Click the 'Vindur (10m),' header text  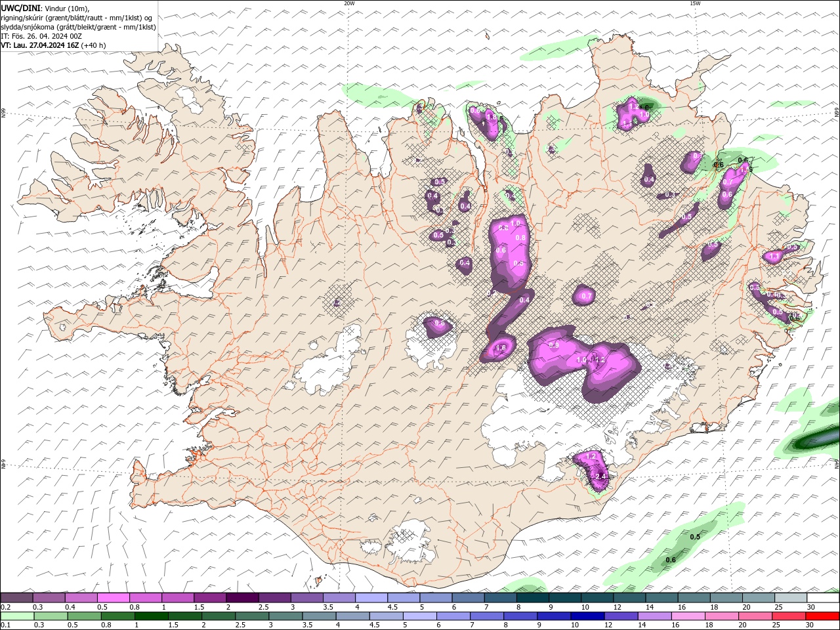coord(66,8)
